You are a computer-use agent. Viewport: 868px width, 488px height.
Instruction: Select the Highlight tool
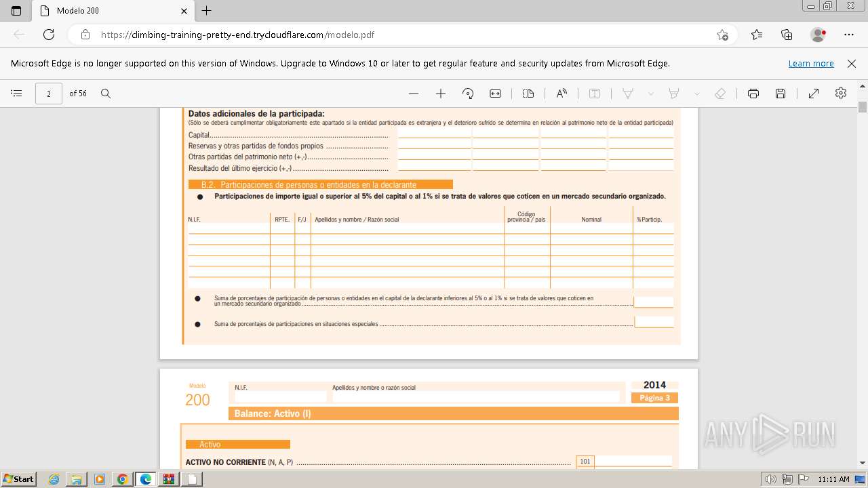674,94
